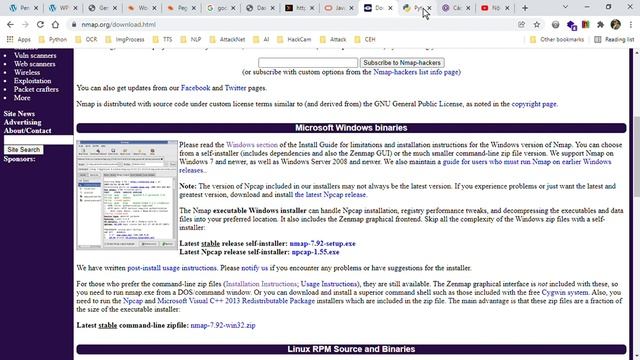Open the ImgProcess bookmarks folder
The image size is (640, 360).
coord(125,40)
